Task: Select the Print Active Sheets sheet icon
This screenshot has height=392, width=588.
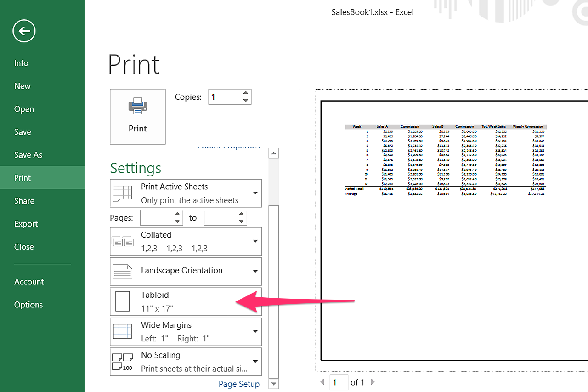Action: coord(123,193)
